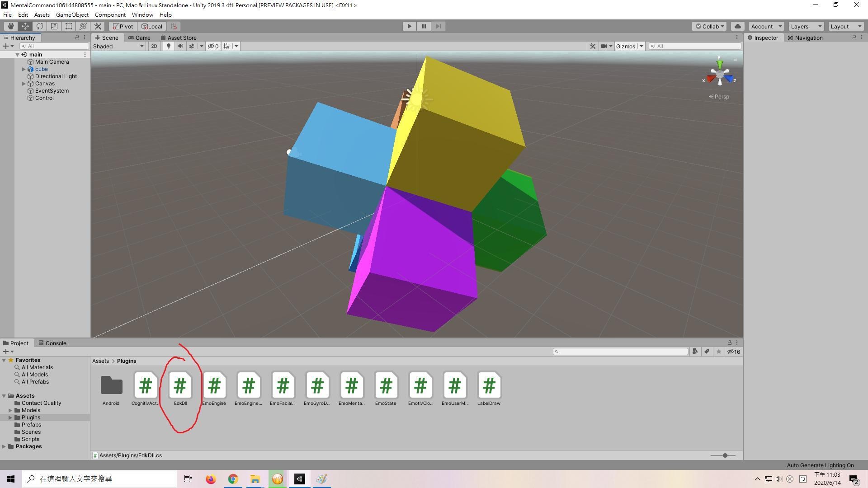This screenshot has width=868, height=488.
Task: Open the Shaded draw mode dropdown
Action: click(x=118, y=46)
